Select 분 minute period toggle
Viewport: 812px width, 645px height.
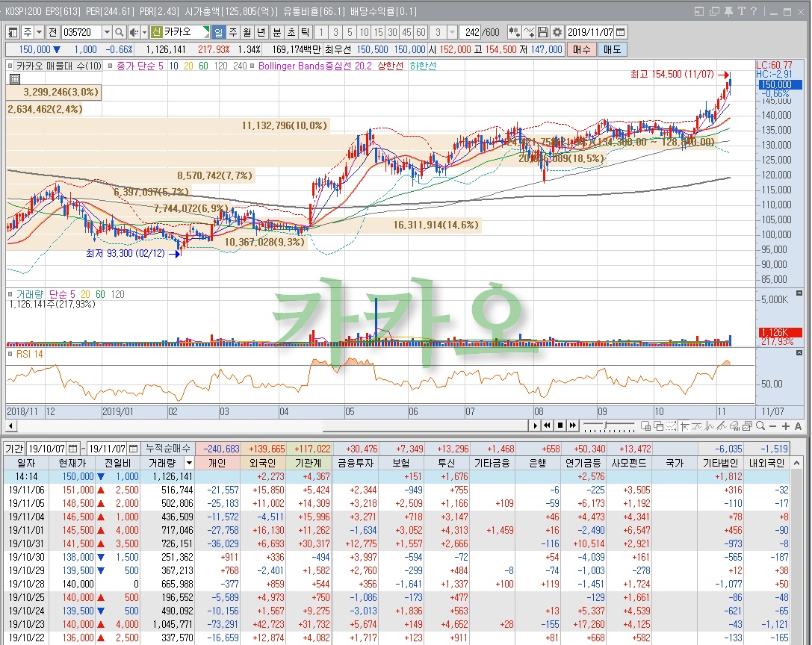(x=277, y=32)
